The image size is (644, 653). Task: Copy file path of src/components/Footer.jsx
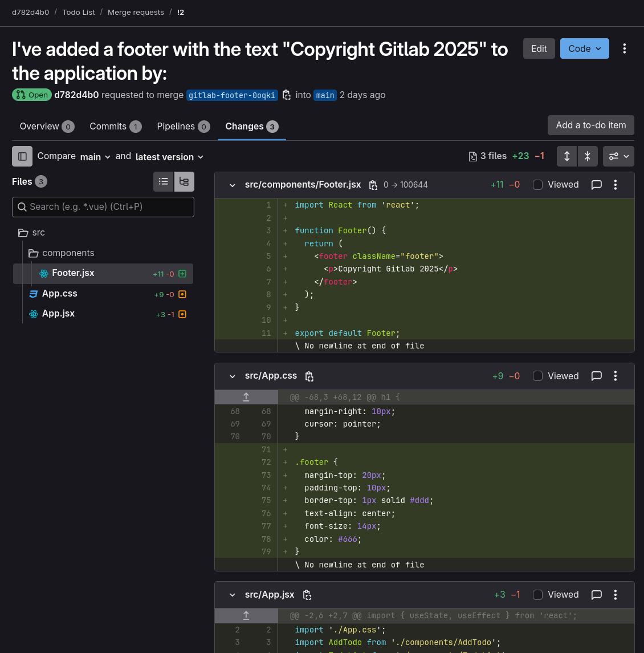[x=373, y=185]
